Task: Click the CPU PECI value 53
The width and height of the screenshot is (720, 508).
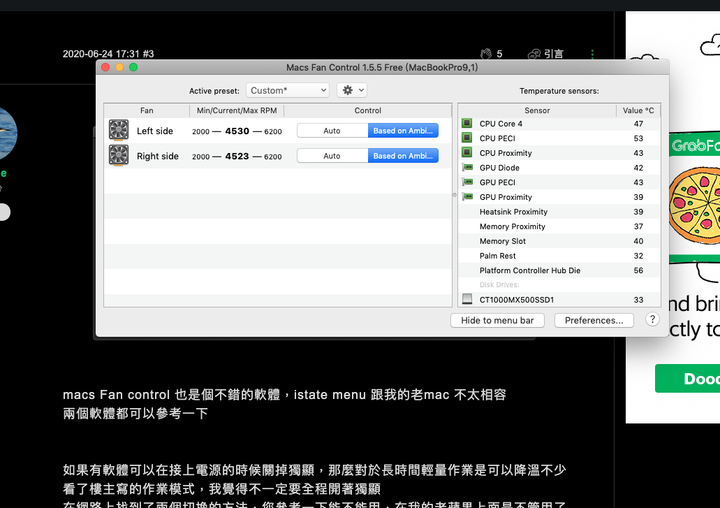Action: pos(638,138)
